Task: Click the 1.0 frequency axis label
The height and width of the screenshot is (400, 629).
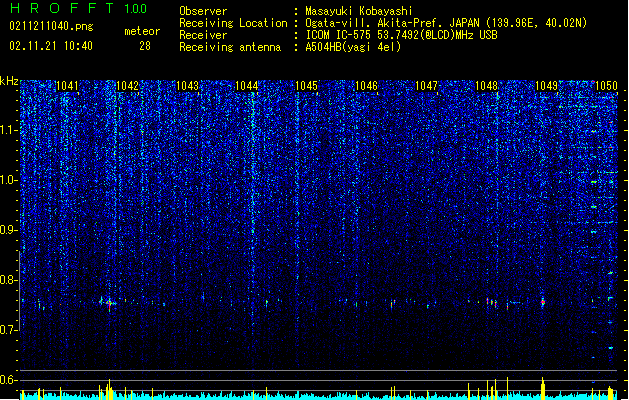Action: (9, 180)
